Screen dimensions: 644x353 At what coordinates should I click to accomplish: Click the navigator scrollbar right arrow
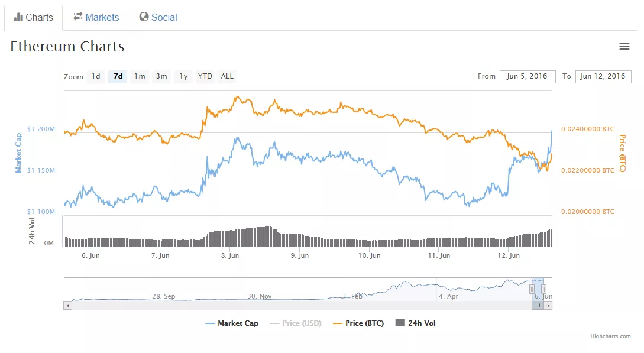548,306
